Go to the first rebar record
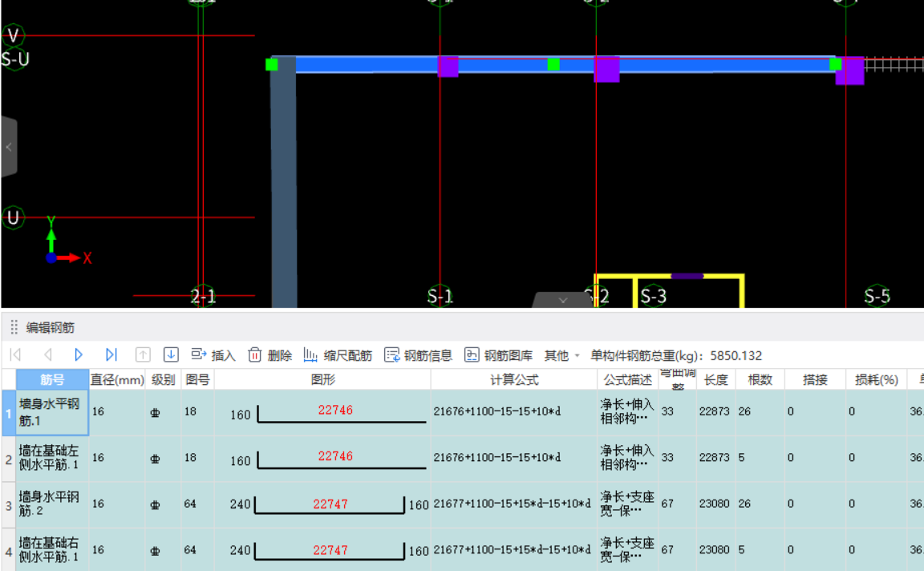The image size is (924, 571). [16, 354]
